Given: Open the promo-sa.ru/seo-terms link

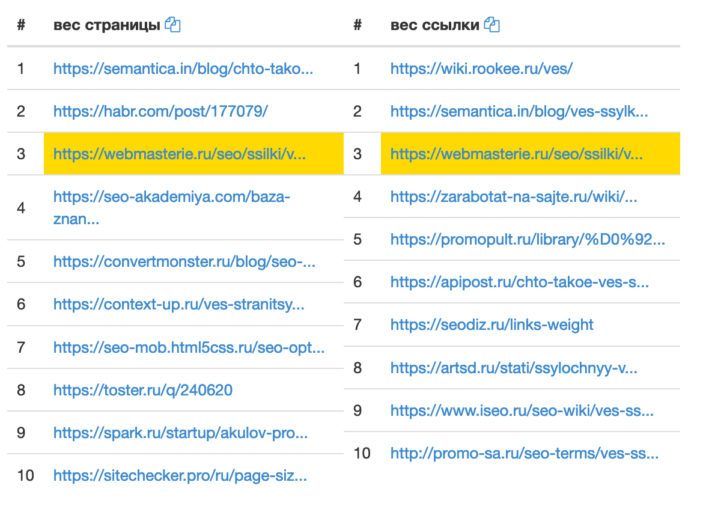Looking at the screenshot, I should click(x=524, y=453).
